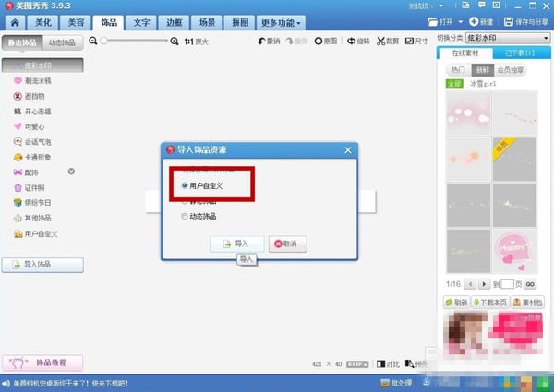
Task: Click the 保存与分享 disk icon
Action: coord(509,22)
